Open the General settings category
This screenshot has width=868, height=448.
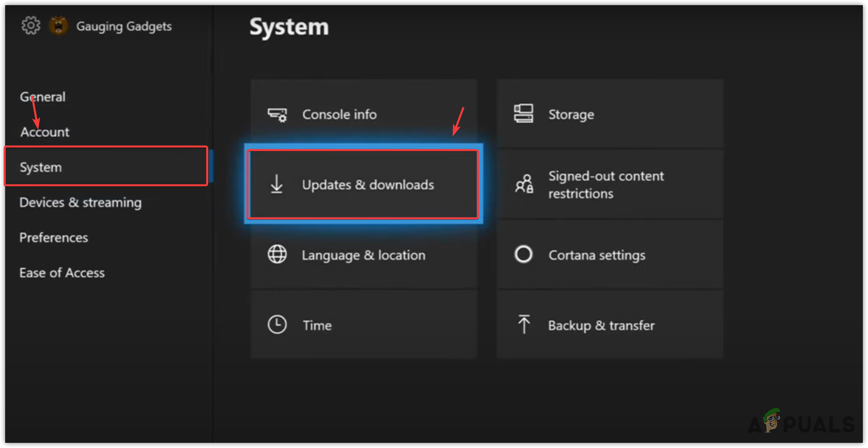43,97
